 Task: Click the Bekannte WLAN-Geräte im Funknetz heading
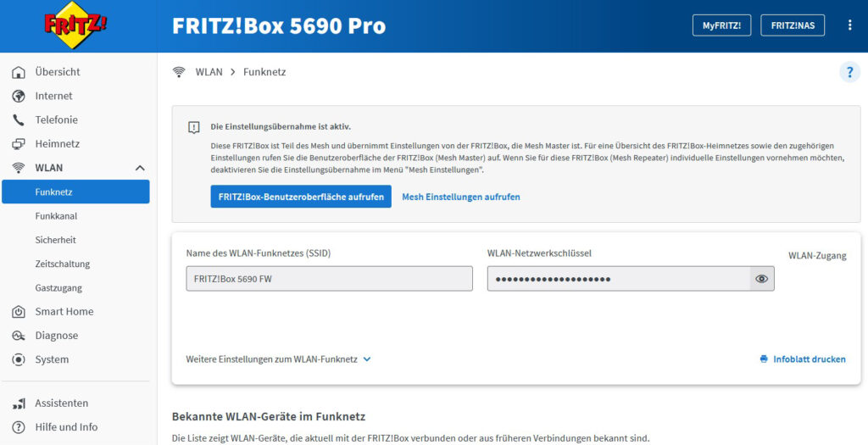pyautogui.click(x=269, y=416)
